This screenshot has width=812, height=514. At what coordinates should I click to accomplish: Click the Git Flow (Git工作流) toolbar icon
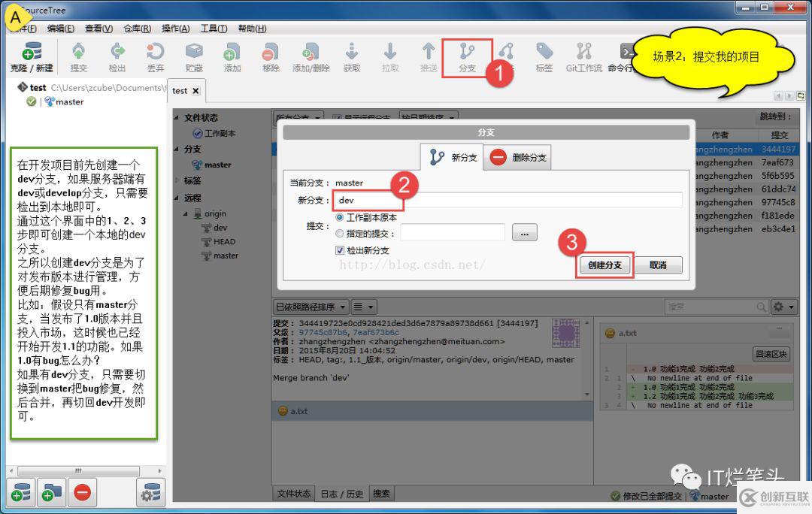click(583, 57)
